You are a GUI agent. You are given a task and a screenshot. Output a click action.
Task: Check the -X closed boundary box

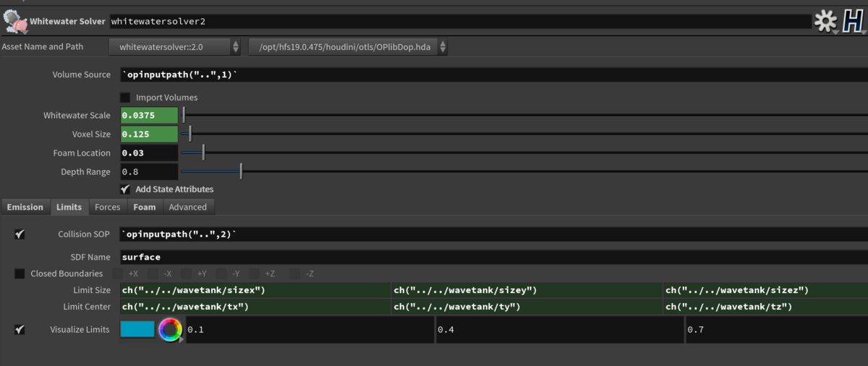coord(153,273)
